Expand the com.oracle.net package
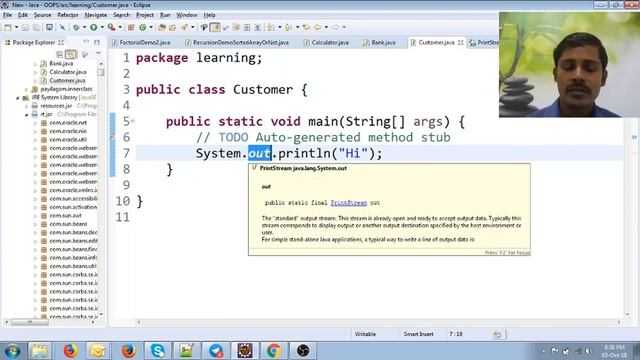The height and width of the screenshot is (360, 640). [x=35, y=123]
